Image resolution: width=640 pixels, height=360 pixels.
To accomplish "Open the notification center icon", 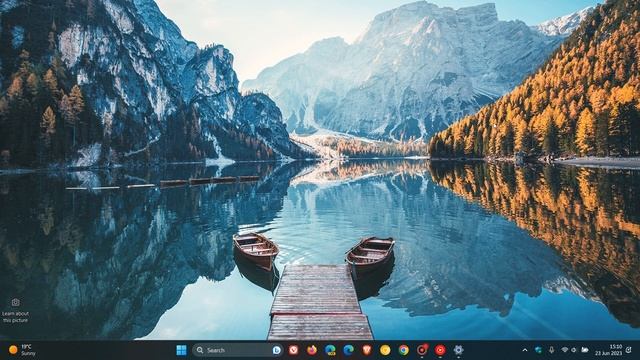I will click(x=629, y=350).
